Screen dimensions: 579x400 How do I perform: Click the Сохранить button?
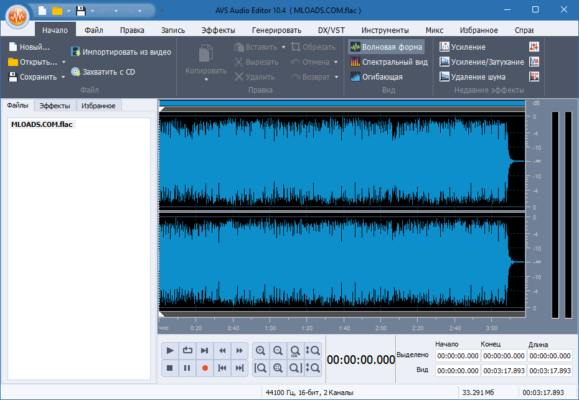click(32, 77)
